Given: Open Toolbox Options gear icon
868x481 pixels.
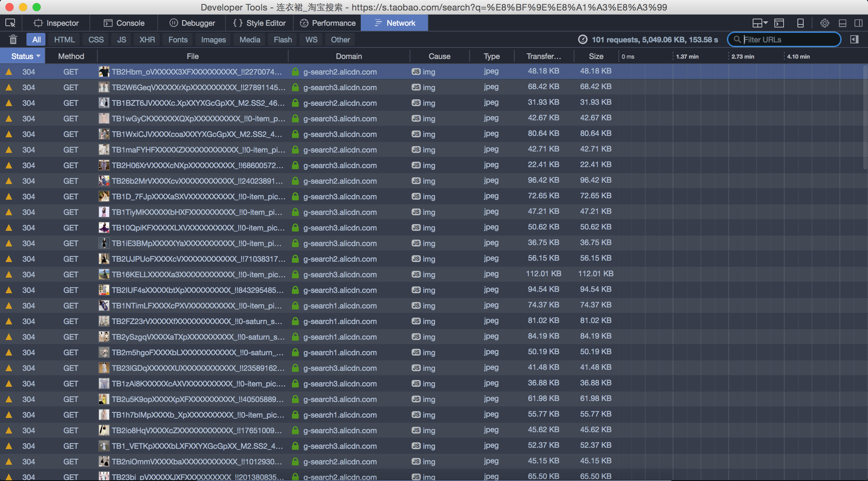Looking at the screenshot, I should coord(825,23).
